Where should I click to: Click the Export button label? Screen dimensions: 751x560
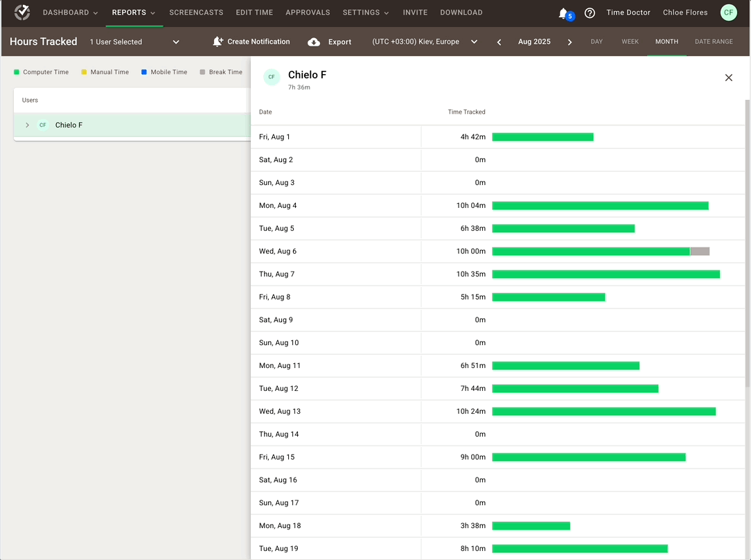(x=339, y=42)
